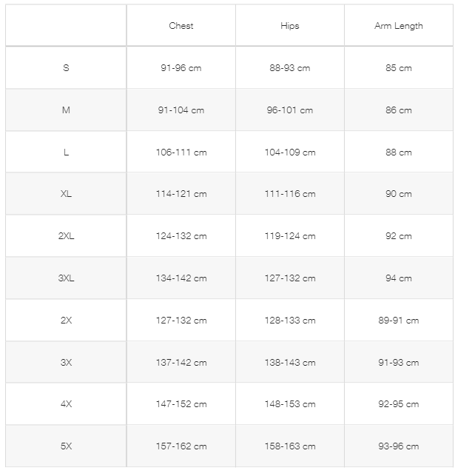458x476 pixels.
Task: Click the 91-96 cm chest cell
Action: tap(181, 68)
